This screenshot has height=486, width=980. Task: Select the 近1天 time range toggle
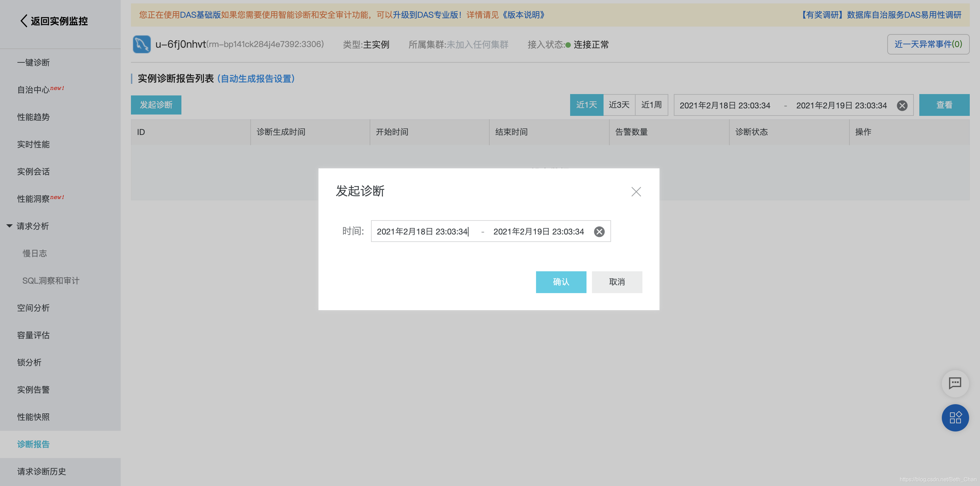pyautogui.click(x=586, y=105)
